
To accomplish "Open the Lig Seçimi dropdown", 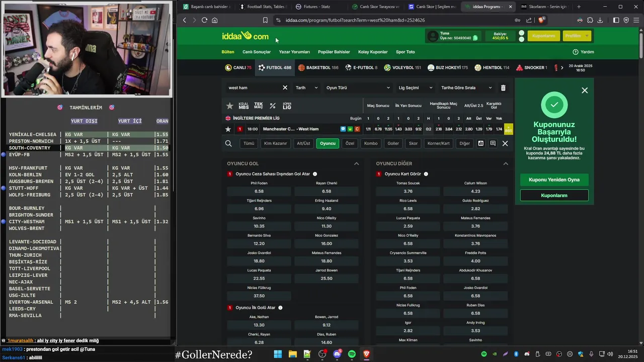I will click(x=415, y=87).
